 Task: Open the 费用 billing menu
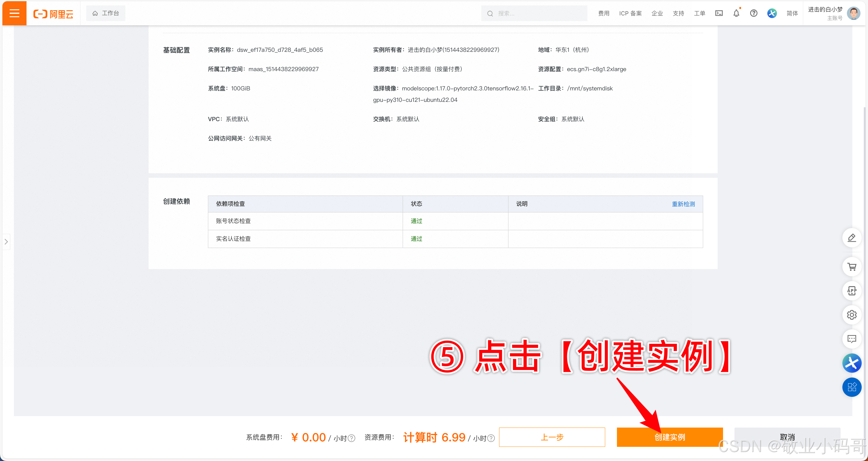point(603,13)
